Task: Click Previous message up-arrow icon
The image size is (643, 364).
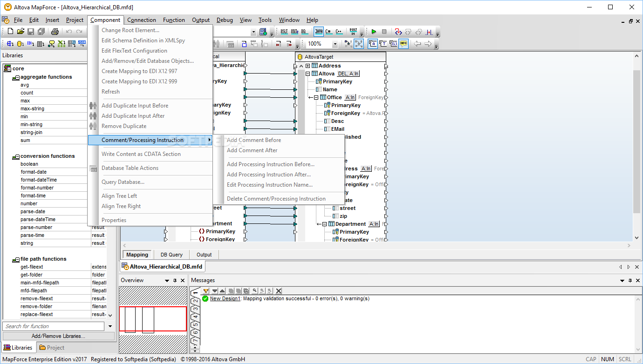Action: (222, 291)
